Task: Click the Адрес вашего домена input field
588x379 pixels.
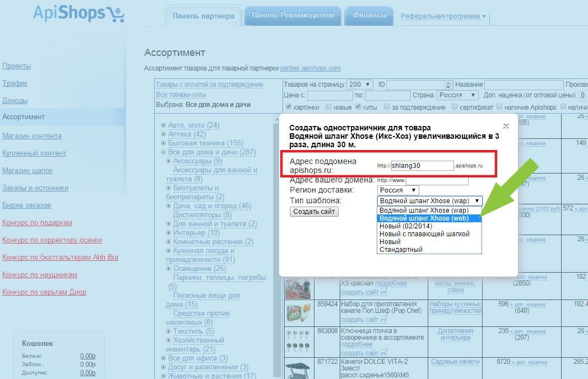Action: [x=437, y=180]
